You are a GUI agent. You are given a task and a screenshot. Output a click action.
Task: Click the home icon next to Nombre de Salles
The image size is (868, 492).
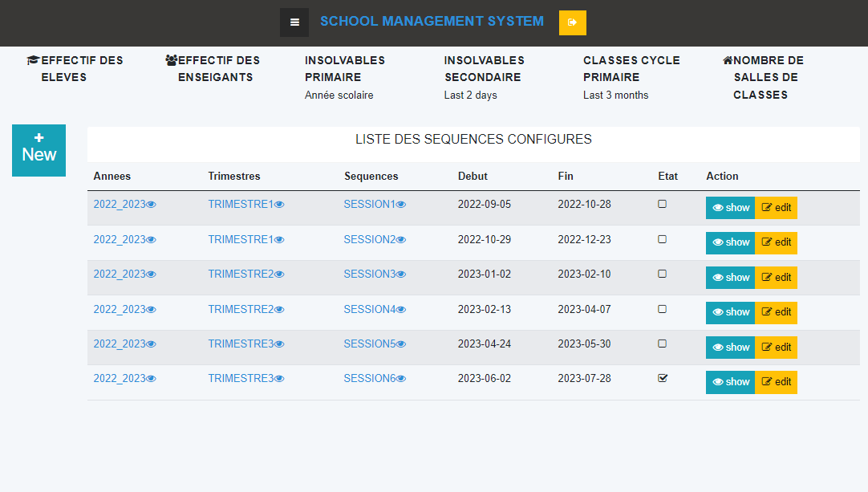coord(728,60)
